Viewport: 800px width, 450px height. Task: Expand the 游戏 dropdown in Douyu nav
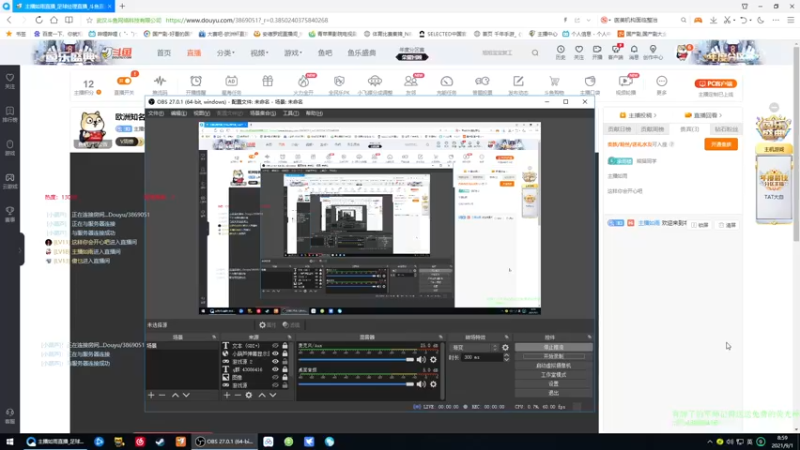293,53
